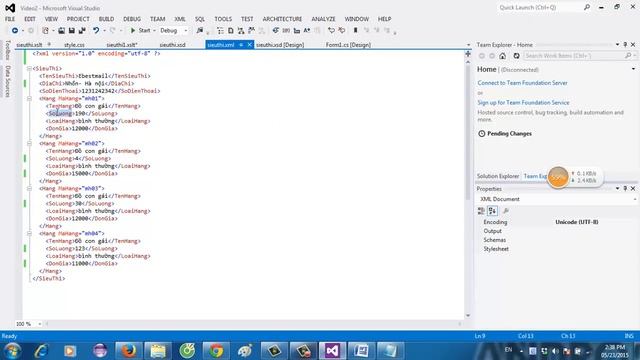The height and width of the screenshot is (360, 640).
Task: Switch to the Solution Explorer tab
Action: tap(498, 176)
